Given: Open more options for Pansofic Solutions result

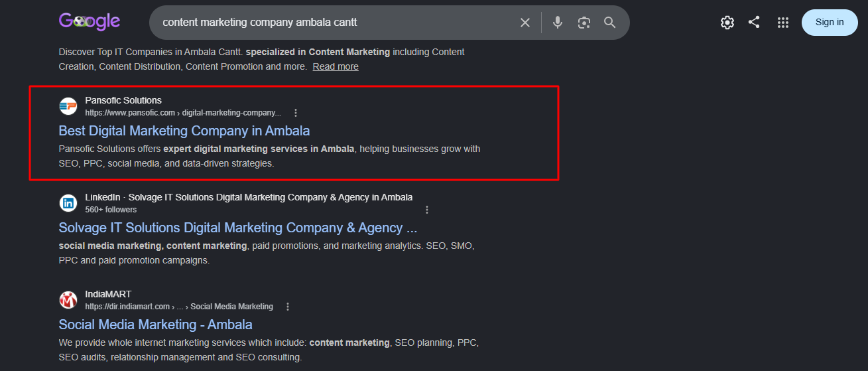Looking at the screenshot, I should [x=296, y=113].
